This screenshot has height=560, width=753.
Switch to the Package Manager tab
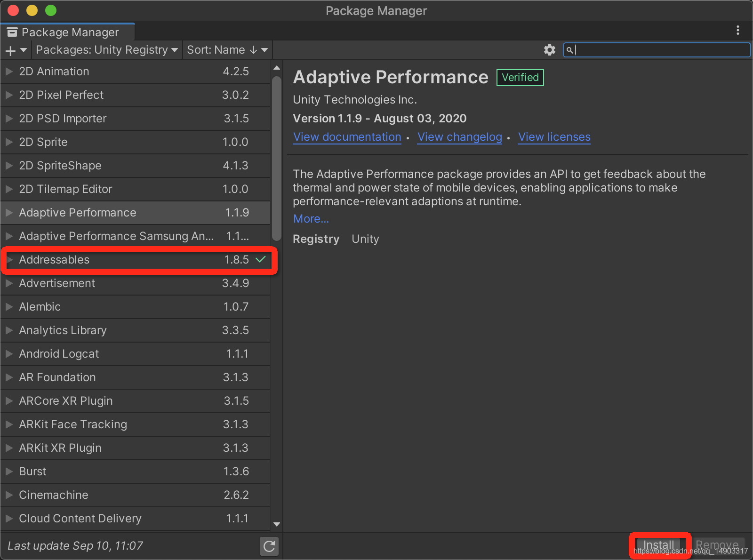71,32
